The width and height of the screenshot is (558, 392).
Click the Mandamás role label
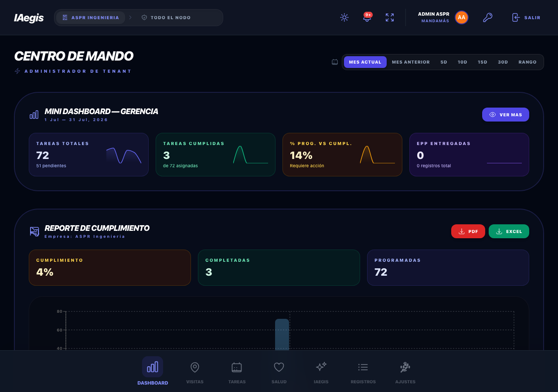(x=435, y=21)
